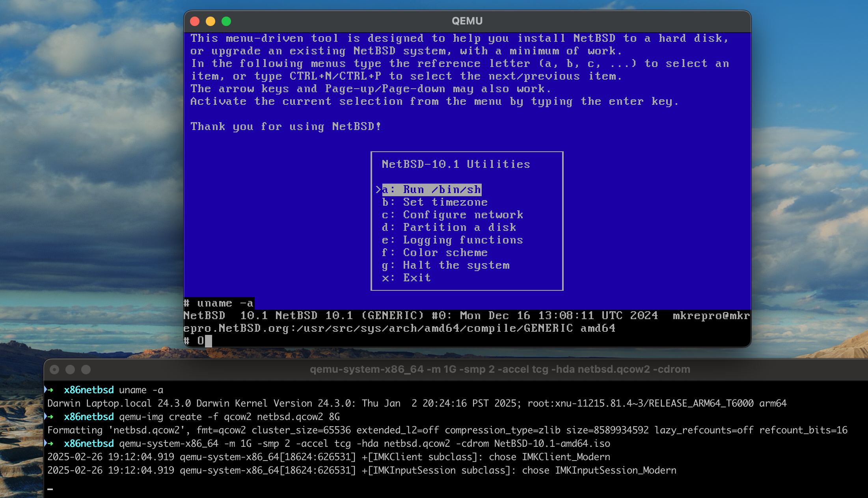Click 'The arrow keys and Page-up' line

pyautogui.click(x=371, y=89)
